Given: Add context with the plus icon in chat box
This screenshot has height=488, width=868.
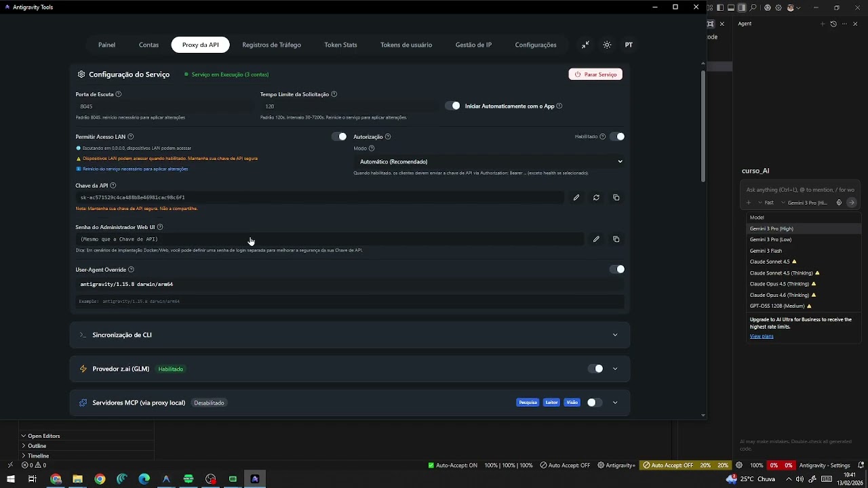Looking at the screenshot, I should (749, 203).
